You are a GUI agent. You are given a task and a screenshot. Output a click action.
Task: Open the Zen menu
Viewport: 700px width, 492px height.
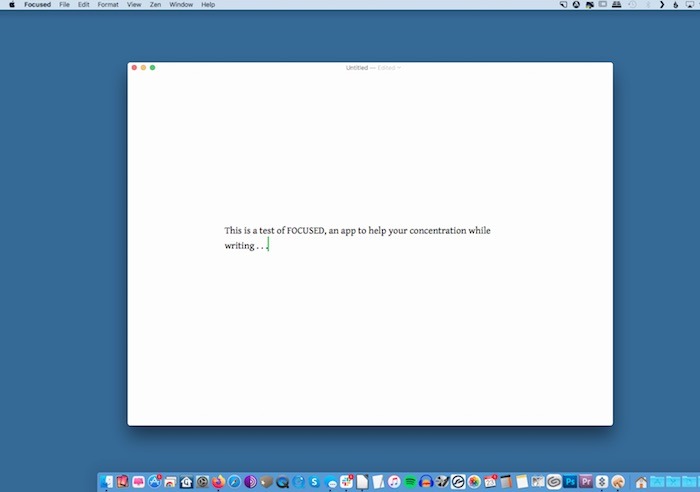point(155,4)
